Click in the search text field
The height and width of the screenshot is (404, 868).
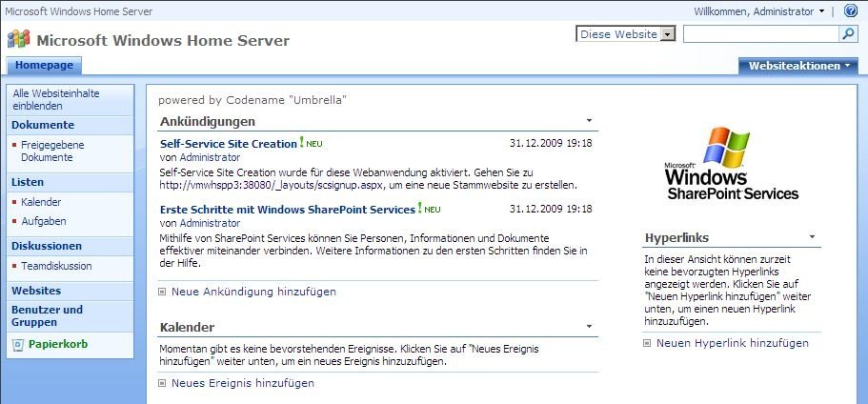point(761,34)
